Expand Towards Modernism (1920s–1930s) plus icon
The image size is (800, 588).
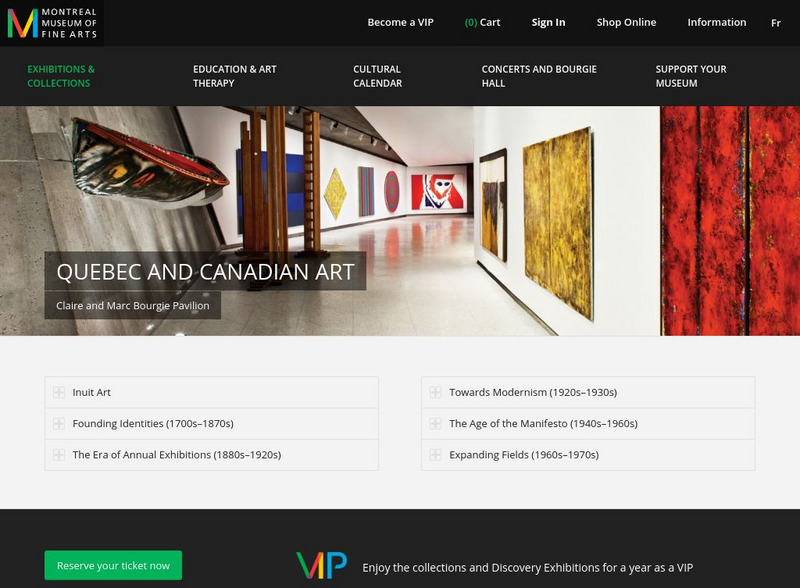coord(435,392)
